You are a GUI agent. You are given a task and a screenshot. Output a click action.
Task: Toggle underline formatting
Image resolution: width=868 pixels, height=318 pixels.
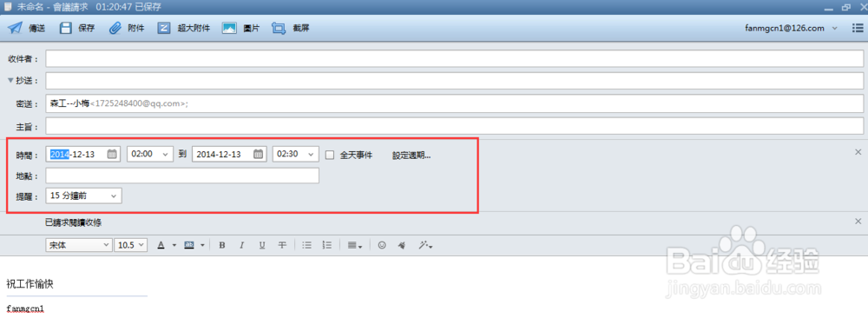pyautogui.click(x=262, y=245)
